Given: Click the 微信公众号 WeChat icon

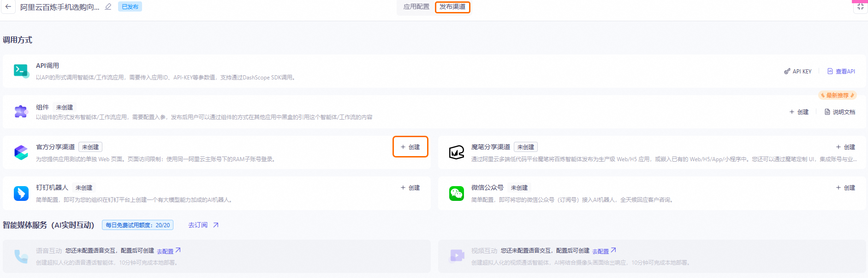Looking at the screenshot, I should (x=457, y=193).
